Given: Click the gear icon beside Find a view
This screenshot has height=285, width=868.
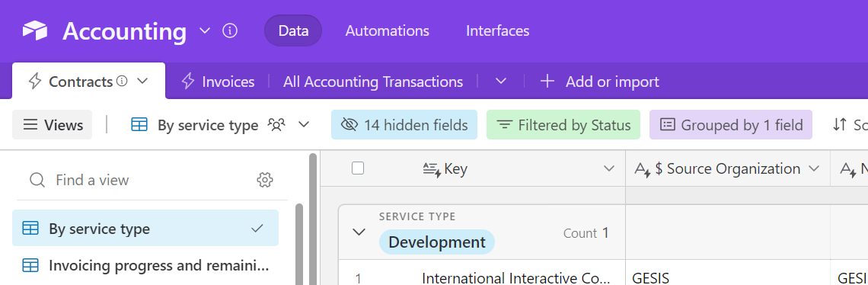Looking at the screenshot, I should 265,180.
